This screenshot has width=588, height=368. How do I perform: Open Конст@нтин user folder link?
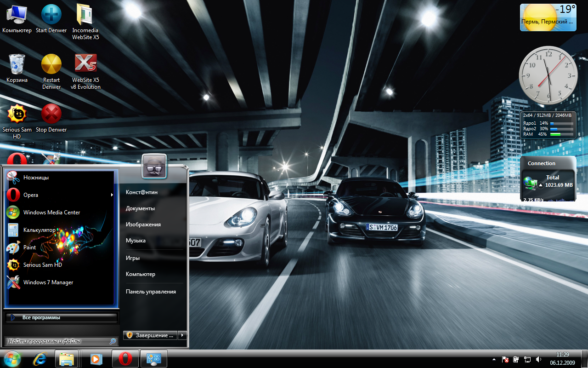(141, 192)
